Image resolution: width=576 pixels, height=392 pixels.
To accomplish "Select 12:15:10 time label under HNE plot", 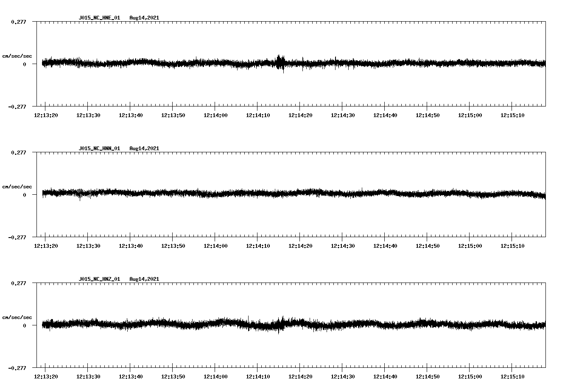I will (512, 115).
